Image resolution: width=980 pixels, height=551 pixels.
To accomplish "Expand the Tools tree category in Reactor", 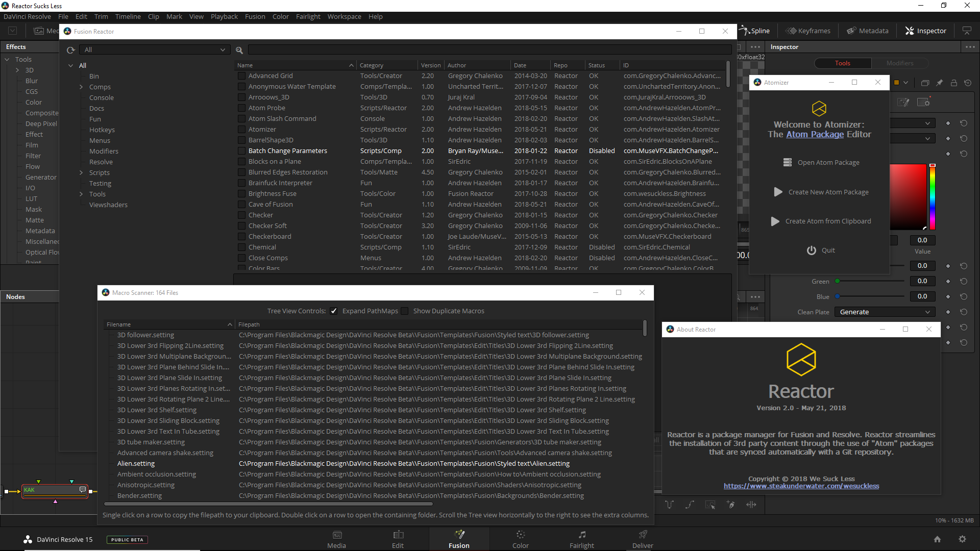I will [81, 194].
